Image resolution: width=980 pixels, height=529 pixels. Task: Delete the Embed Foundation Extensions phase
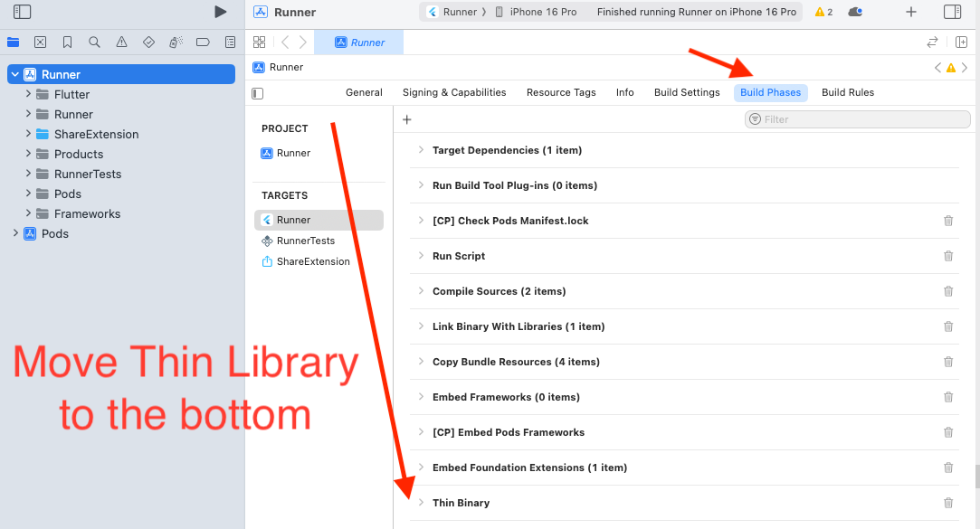click(x=948, y=468)
